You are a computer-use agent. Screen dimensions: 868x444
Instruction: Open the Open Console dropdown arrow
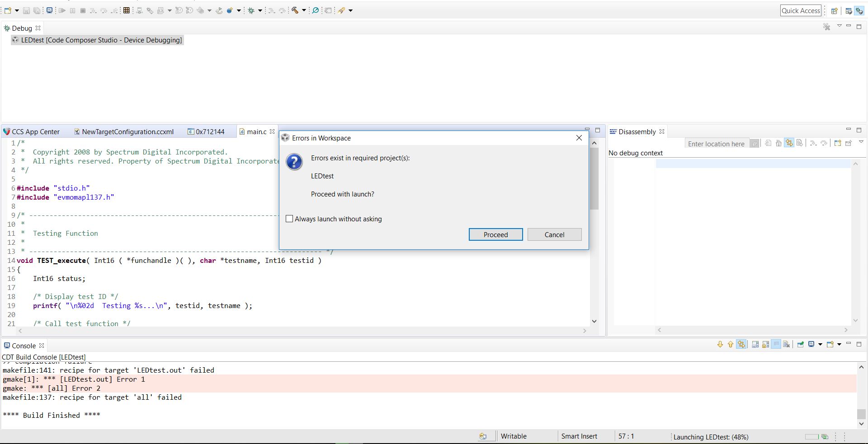(x=840, y=345)
